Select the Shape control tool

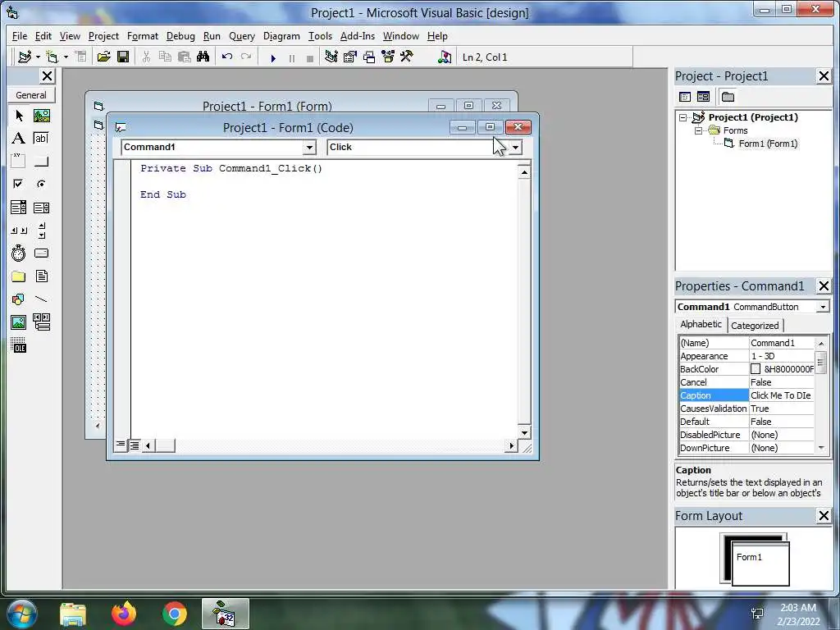coord(19,299)
